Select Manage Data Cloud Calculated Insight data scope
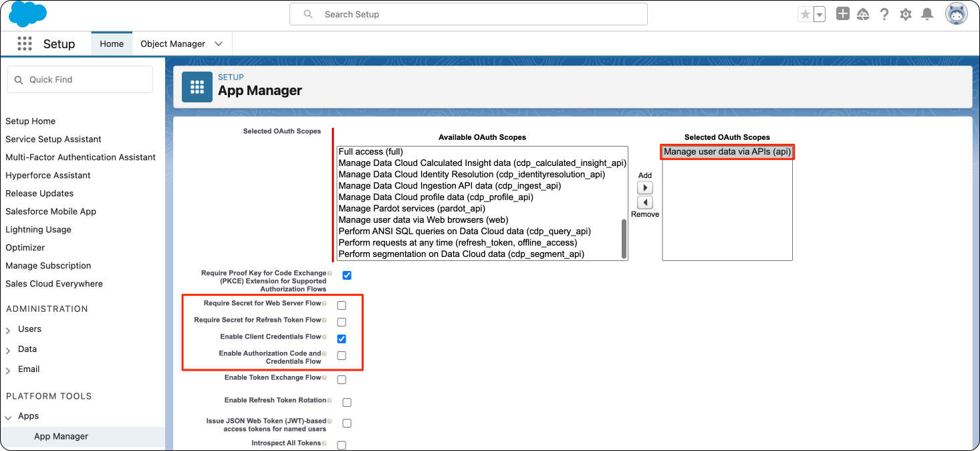 click(x=482, y=163)
